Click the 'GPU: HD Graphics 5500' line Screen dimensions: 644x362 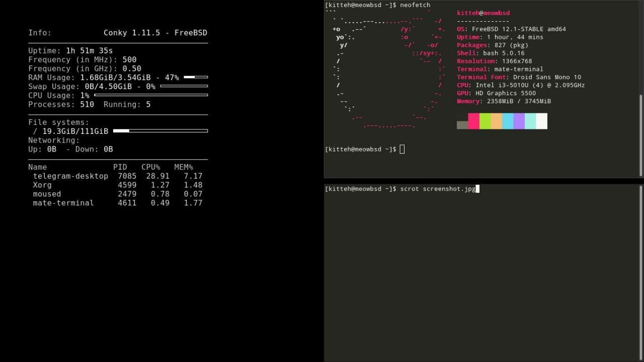(496, 93)
